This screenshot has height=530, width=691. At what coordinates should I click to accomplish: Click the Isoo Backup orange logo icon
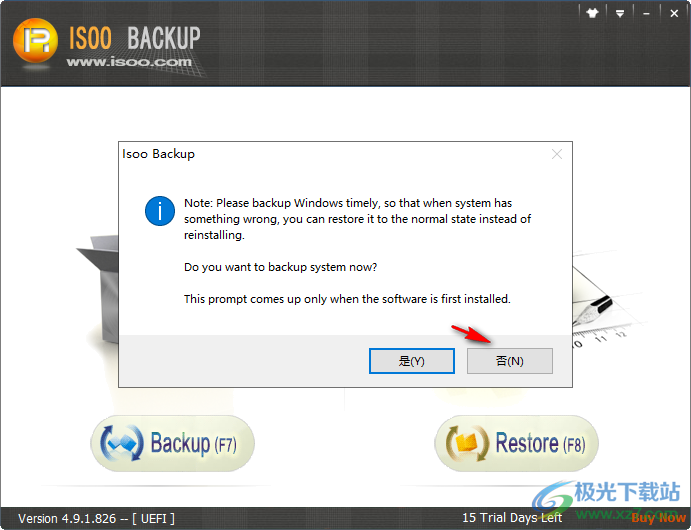pyautogui.click(x=35, y=41)
